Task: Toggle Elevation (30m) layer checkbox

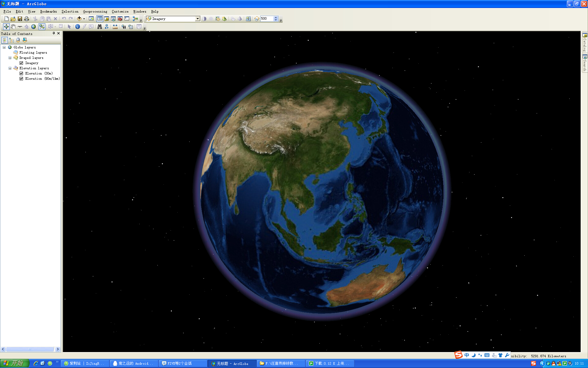Action: (x=21, y=73)
